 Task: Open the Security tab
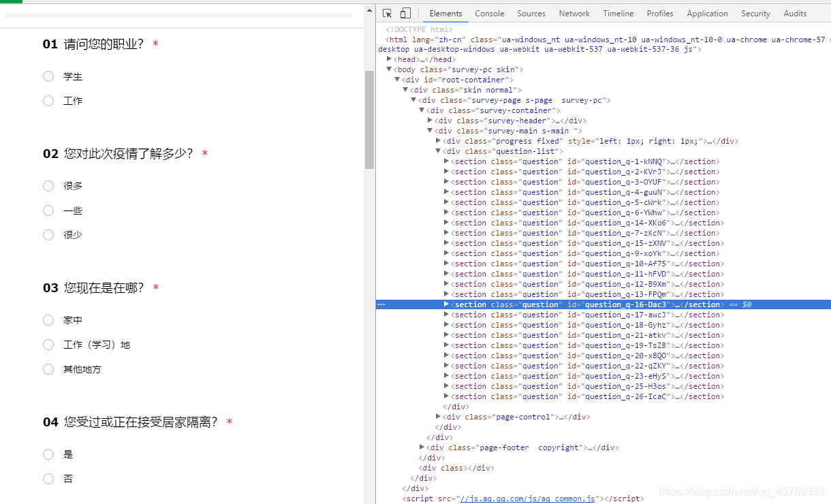[x=755, y=14]
